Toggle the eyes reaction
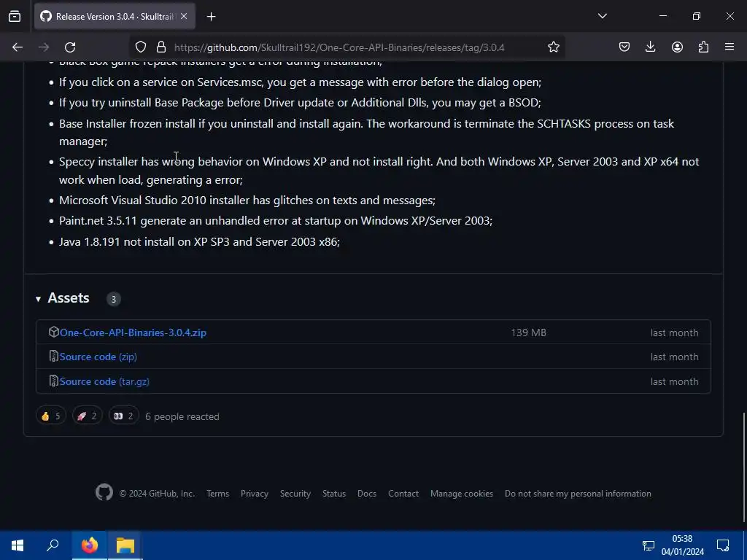The height and width of the screenshot is (560, 747). click(123, 416)
